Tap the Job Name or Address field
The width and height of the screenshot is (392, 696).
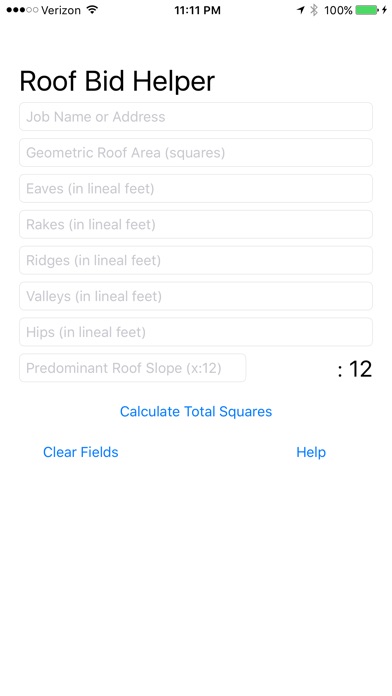click(196, 117)
